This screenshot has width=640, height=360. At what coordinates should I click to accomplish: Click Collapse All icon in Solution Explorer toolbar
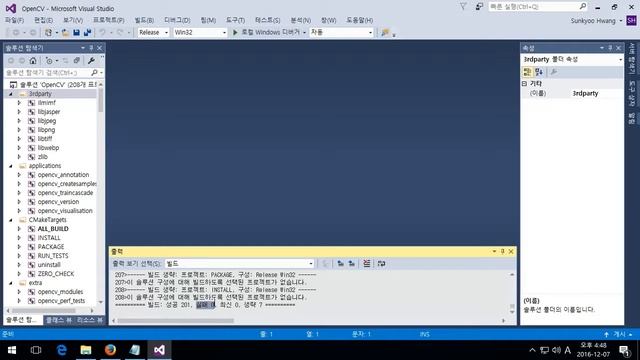pos(76,60)
